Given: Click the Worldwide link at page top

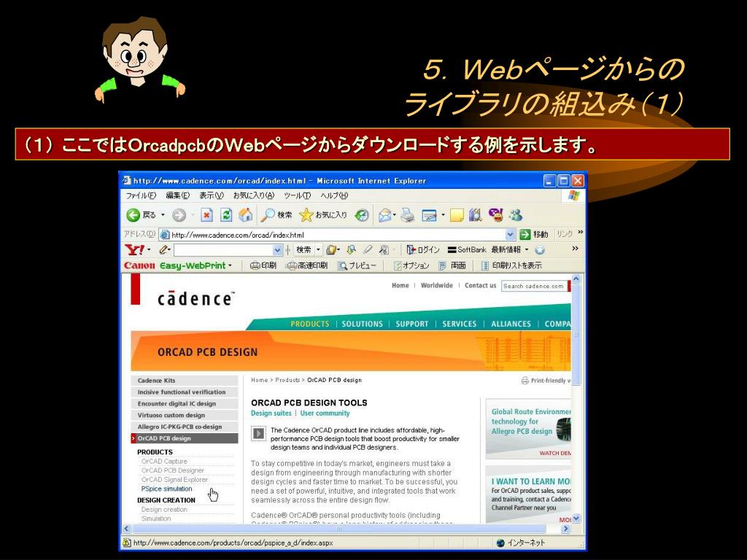Looking at the screenshot, I should click(437, 285).
